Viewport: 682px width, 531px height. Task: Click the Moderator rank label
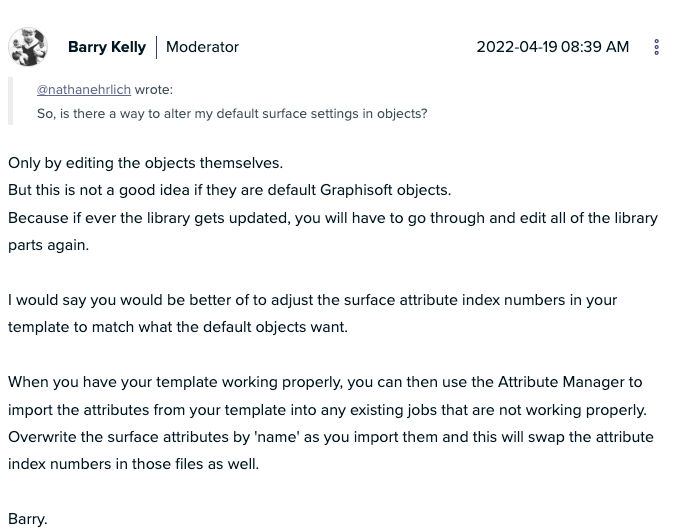pos(202,47)
